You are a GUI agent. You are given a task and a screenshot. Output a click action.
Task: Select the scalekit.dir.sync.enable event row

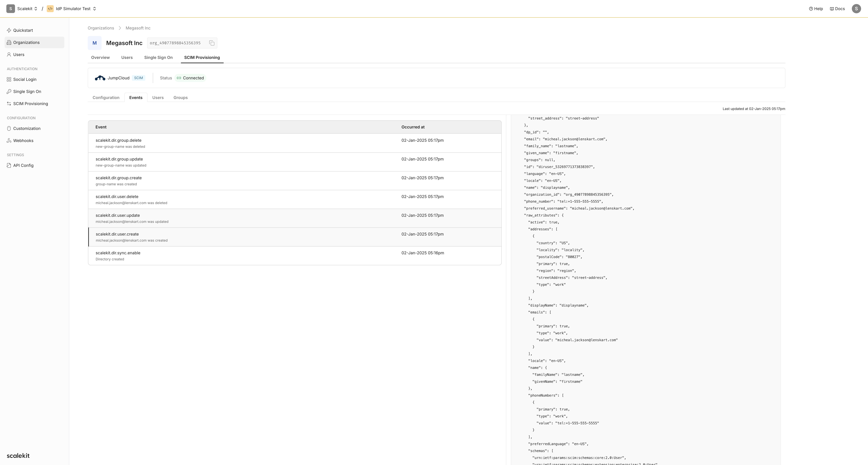tap(294, 256)
